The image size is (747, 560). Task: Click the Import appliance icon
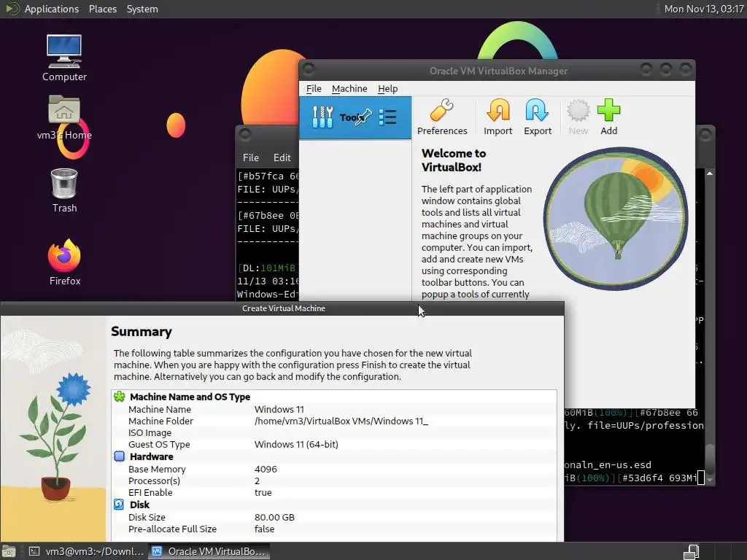(498, 117)
